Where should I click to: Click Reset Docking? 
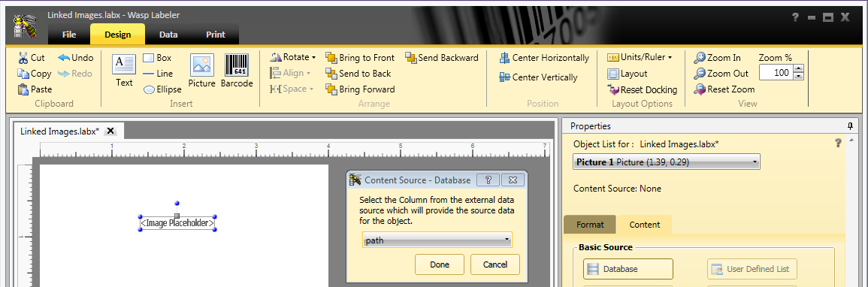(642, 89)
